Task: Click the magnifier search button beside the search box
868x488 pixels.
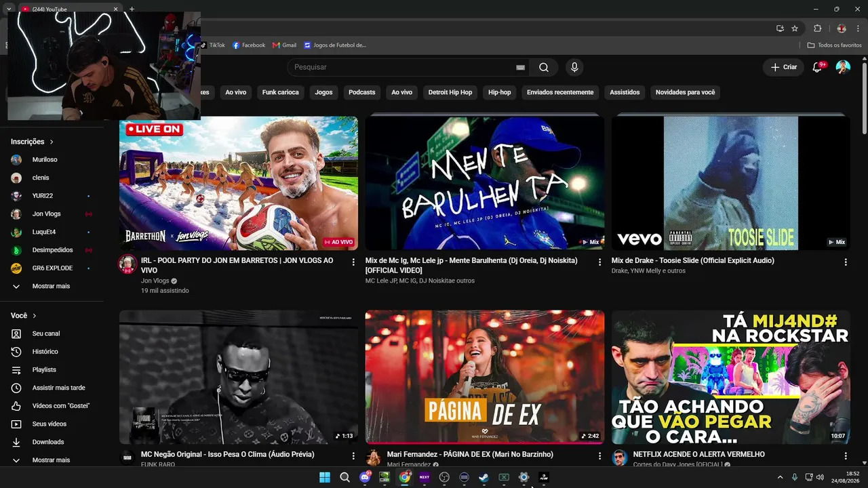Action: (544, 67)
